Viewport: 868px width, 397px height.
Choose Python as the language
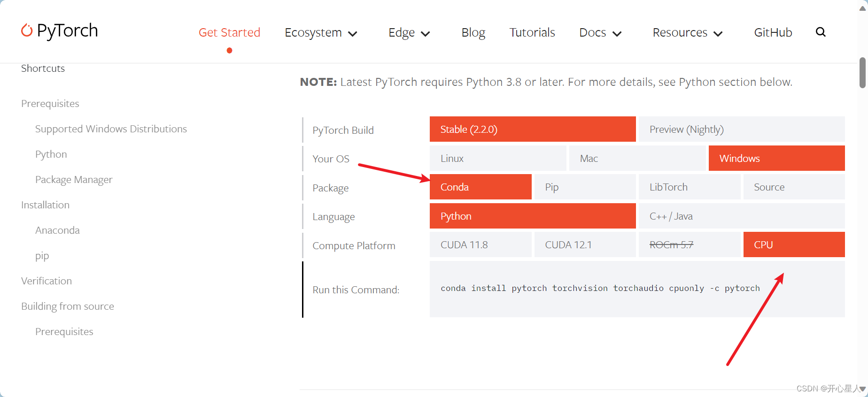pos(533,216)
